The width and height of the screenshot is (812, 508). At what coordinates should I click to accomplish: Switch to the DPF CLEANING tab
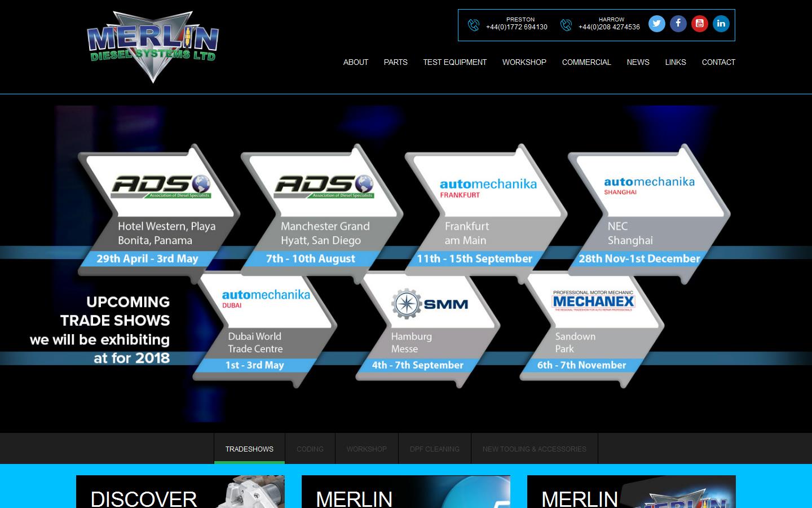(434, 449)
